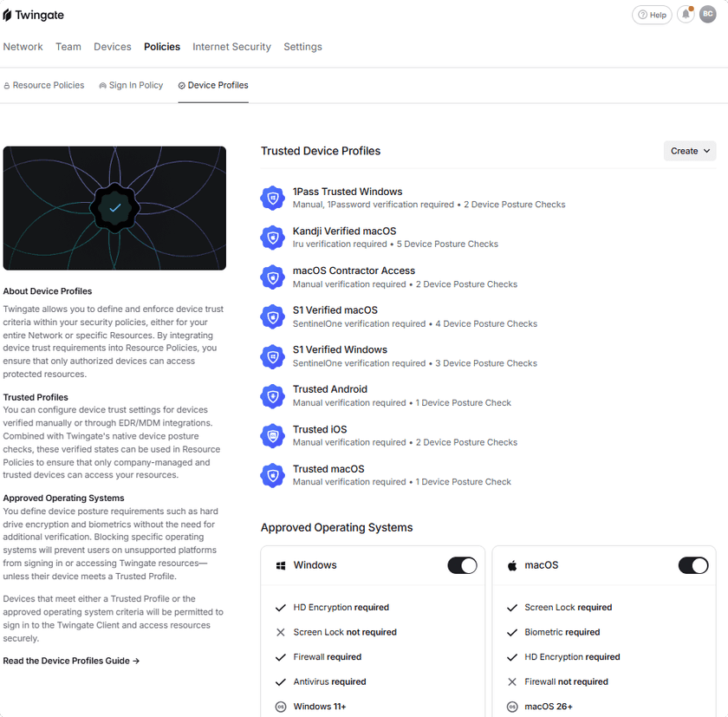The width and height of the screenshot is (728, 717).
Task: Switch to Sign In Policy sub-tab
Action: tap(131, 86)
